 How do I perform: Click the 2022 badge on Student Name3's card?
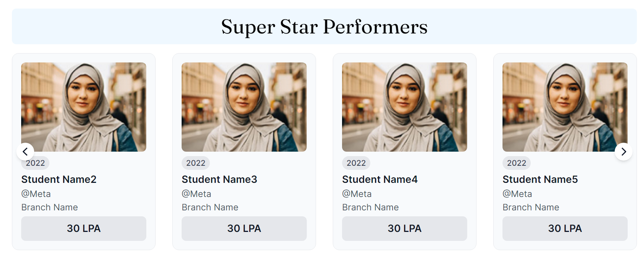196,163
